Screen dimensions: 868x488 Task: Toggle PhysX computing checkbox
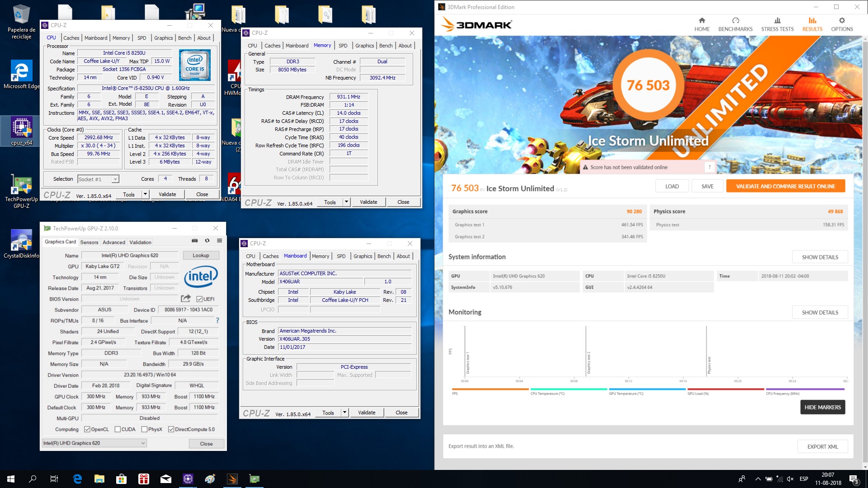pyautogui.click(x=144, y=429)
